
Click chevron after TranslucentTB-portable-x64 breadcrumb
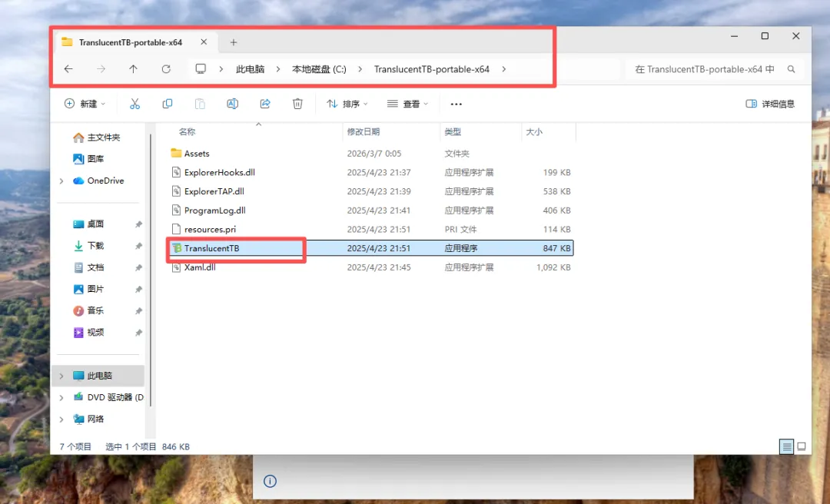click(x=503, y=69)
